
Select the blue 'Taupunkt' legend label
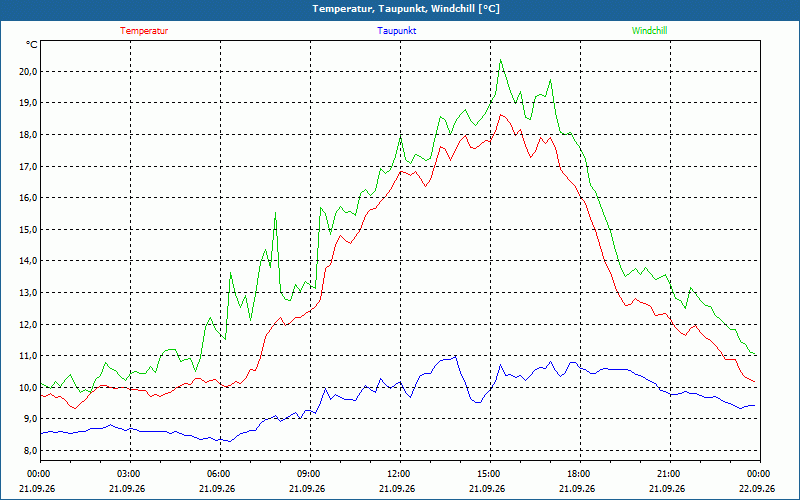tap(396, 31)
